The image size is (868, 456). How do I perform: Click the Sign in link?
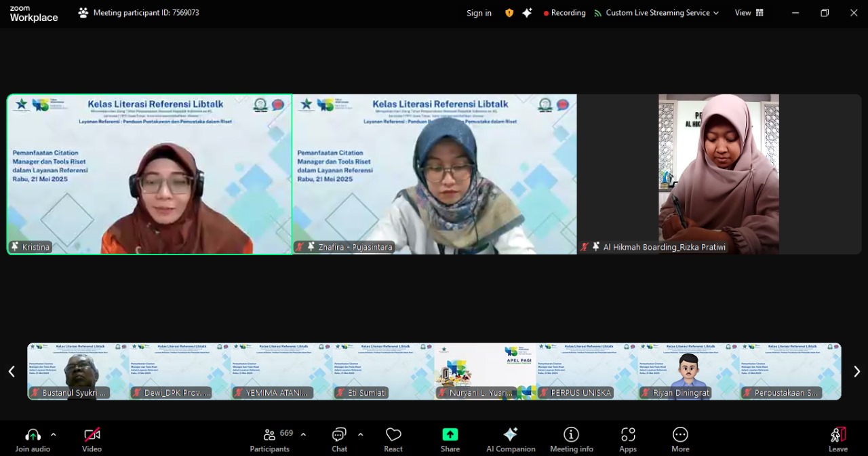pos(479,13)
